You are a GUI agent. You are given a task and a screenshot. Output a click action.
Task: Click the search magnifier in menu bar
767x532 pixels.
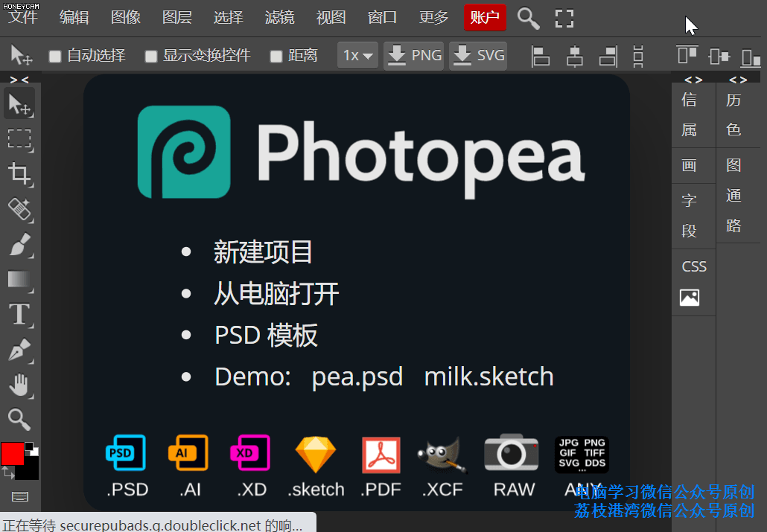[528, 18]
